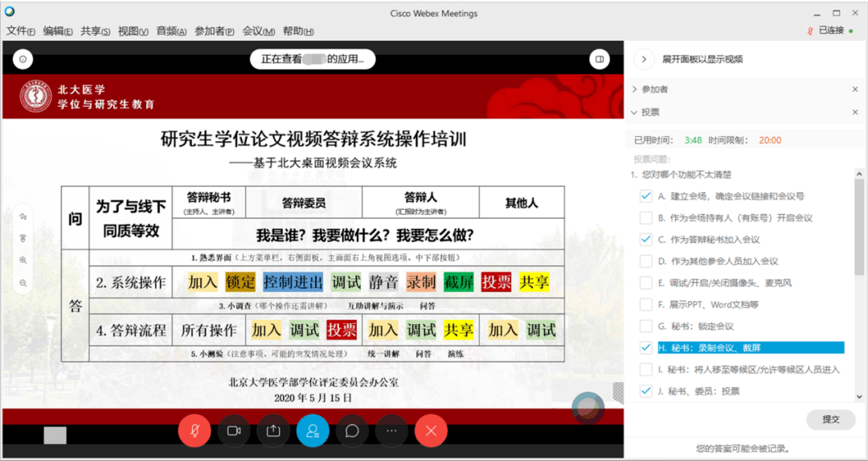This screenshot has width=868, height=461.
Task: Open the 文件 menu
Action: [20, 31]
